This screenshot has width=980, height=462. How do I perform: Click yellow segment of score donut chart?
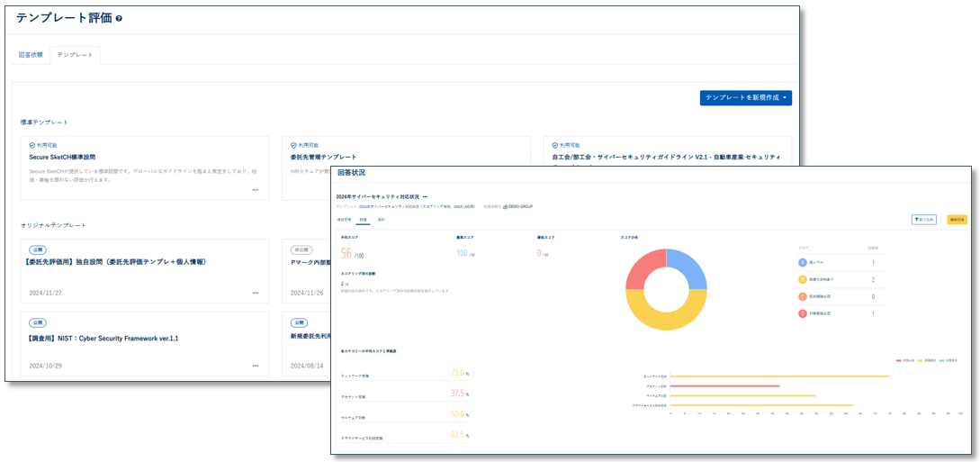click(x=666, y=320)
